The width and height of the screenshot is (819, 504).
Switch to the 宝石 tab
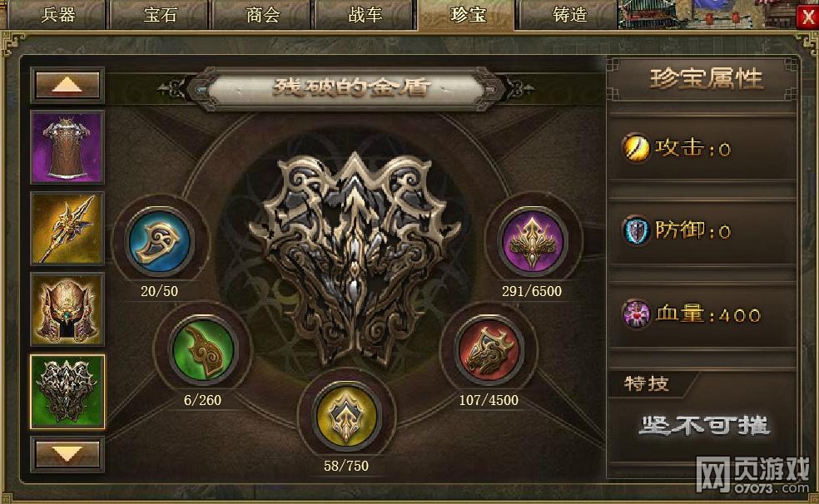coord(160,15)
